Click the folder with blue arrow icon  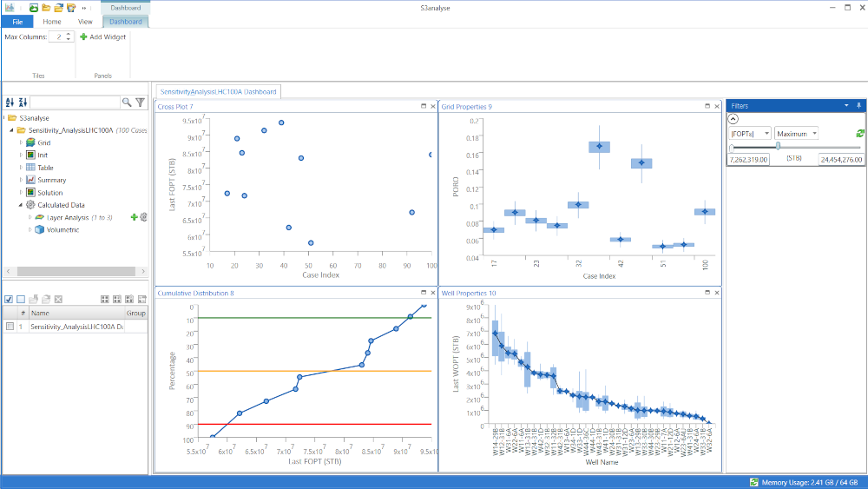[x=58, y=8]
